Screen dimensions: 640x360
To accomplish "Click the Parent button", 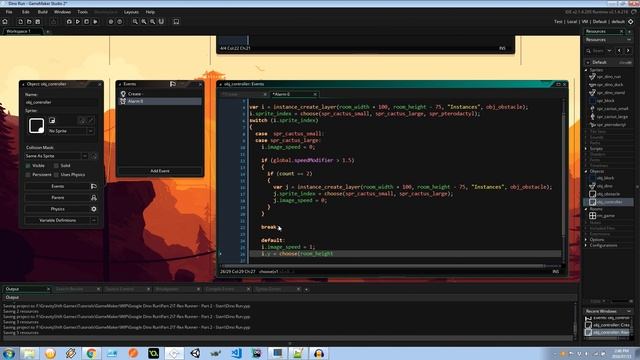I will click(61, 198).
